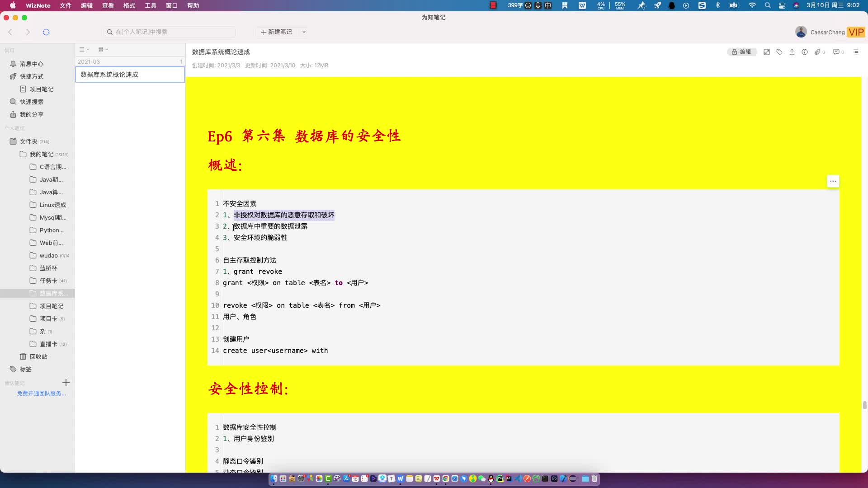This screenshot has height=488, width=868.
Task: Open the 格式 menu
Action: click(129, 5)
